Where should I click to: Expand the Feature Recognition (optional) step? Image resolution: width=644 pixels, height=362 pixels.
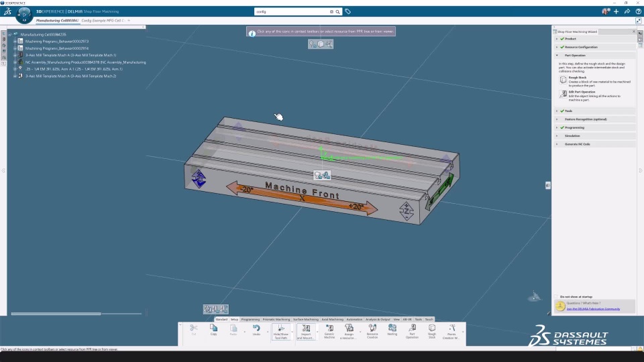pyautogui.click(x=557, y=119)
